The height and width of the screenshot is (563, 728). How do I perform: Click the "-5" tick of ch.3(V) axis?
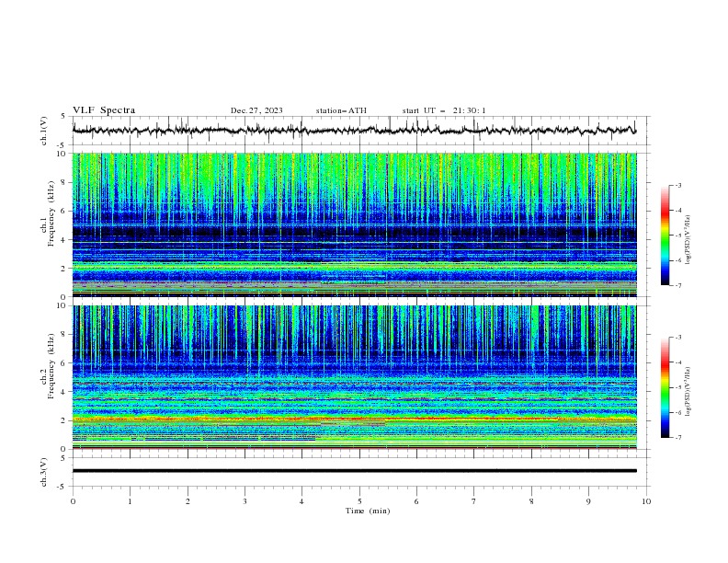(63, 487)
